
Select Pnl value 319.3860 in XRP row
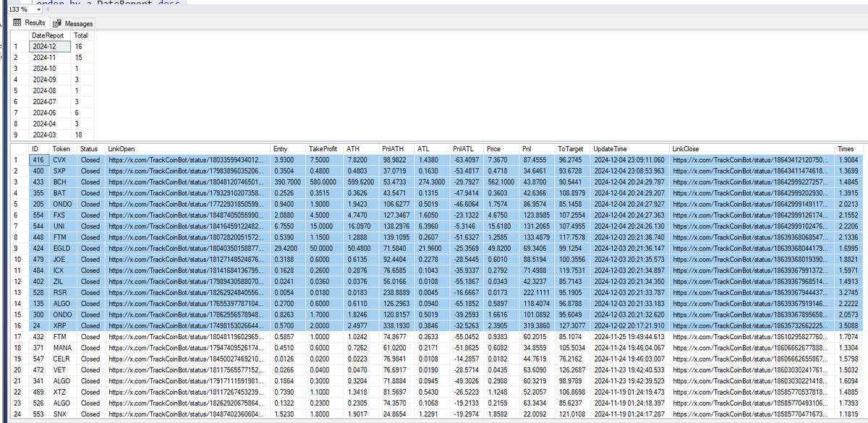click(538, 325)
